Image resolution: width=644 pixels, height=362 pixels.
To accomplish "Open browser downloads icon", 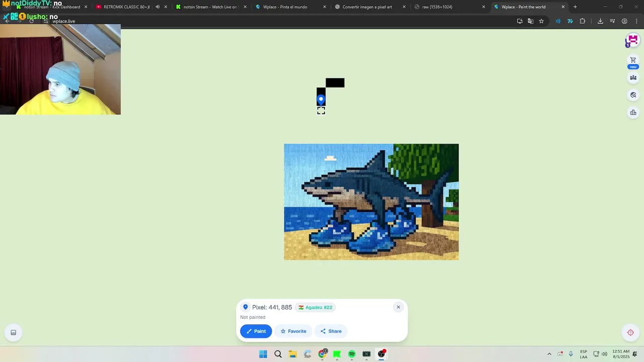I will [x=600, y=21].
